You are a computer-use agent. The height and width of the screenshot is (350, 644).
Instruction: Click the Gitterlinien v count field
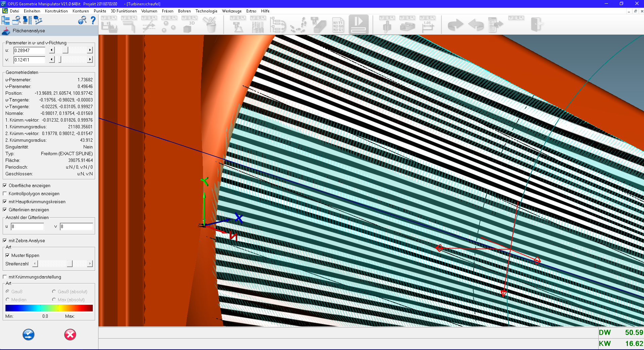pos(77,226)
